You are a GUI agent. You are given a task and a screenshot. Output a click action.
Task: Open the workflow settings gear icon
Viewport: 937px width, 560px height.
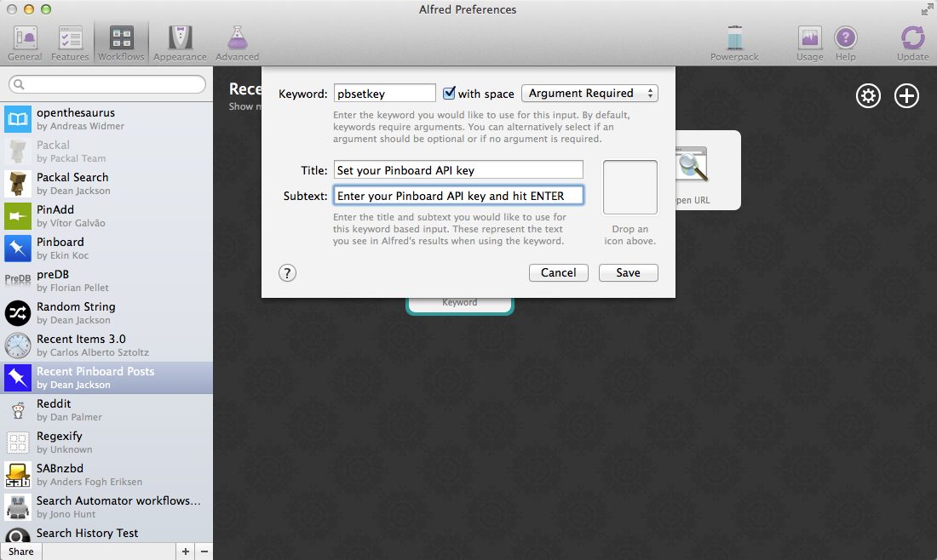868,95
